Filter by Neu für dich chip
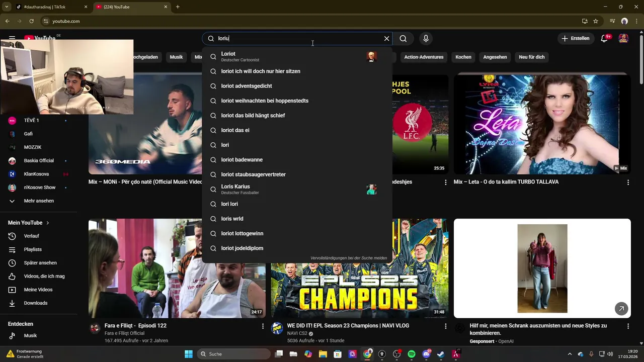 (532, 57)
